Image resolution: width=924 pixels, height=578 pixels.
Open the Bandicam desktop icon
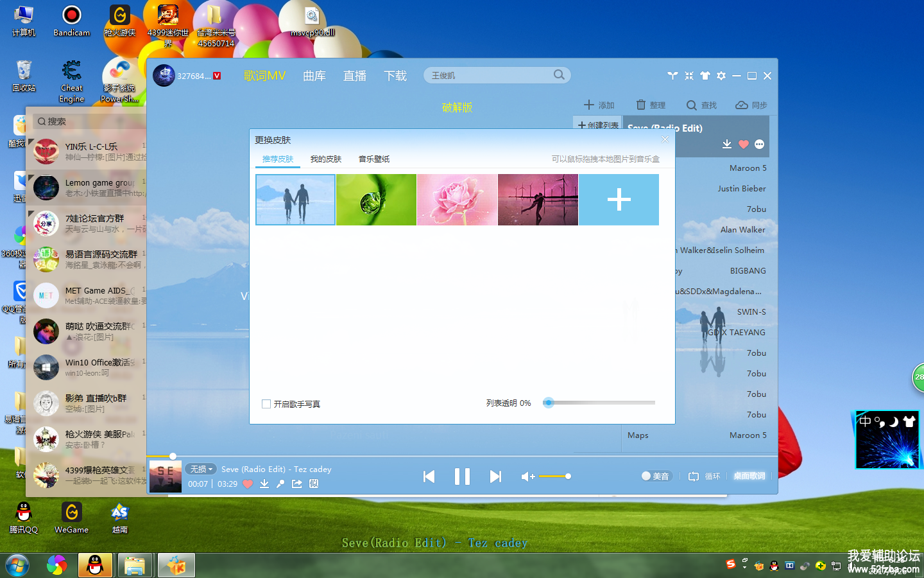[71, 21]
